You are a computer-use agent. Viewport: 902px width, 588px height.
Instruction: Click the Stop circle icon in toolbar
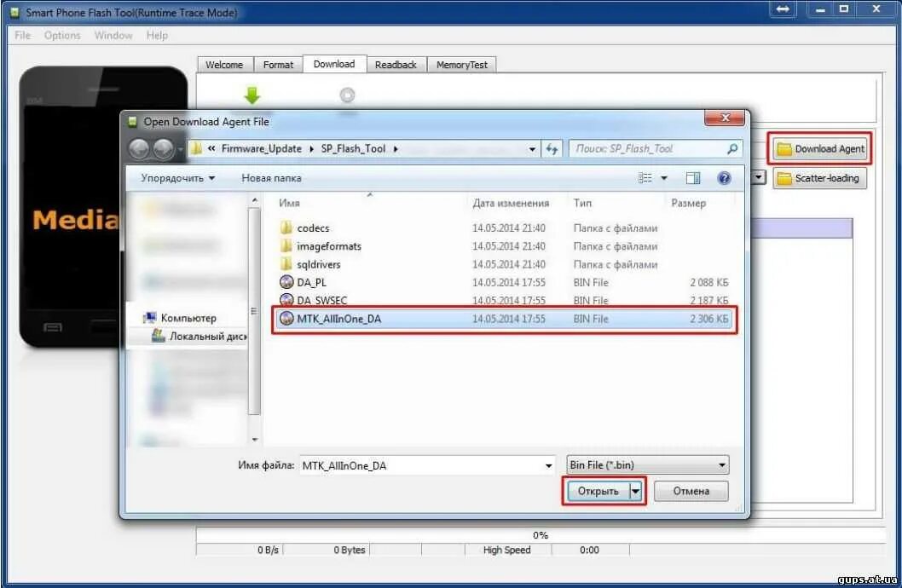[347, 95]
